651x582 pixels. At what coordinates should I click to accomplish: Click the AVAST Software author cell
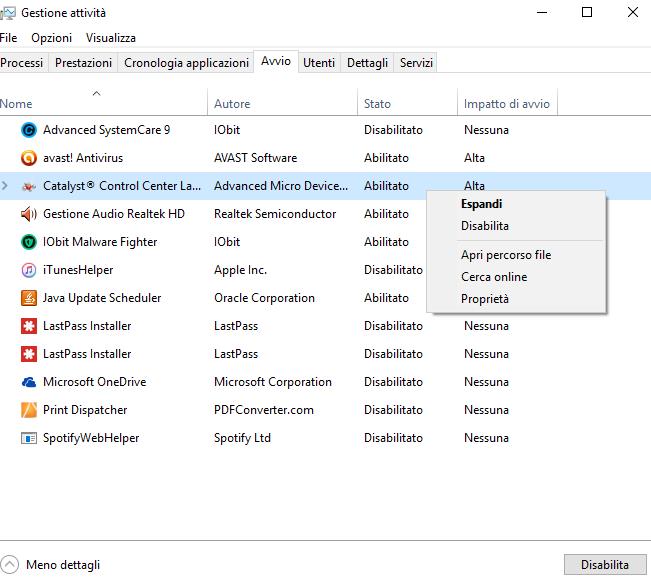(255, 158)
